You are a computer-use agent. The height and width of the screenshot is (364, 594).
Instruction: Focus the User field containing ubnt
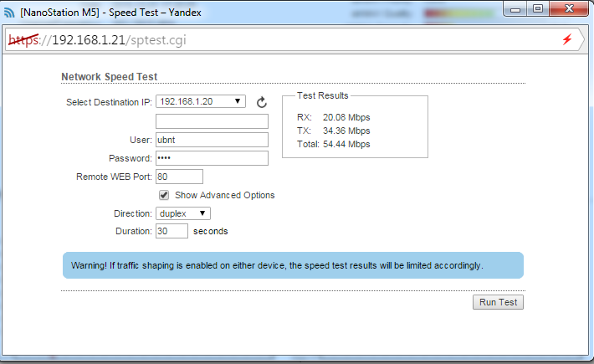212,140
